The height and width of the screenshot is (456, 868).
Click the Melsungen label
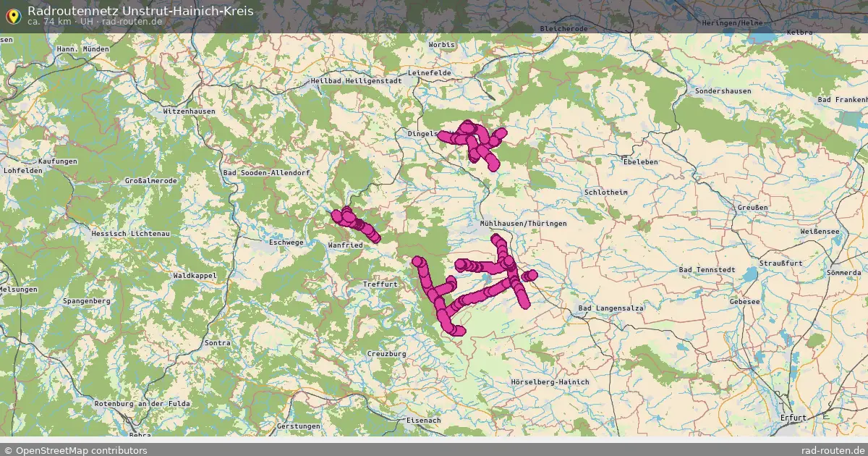point(18,289)
